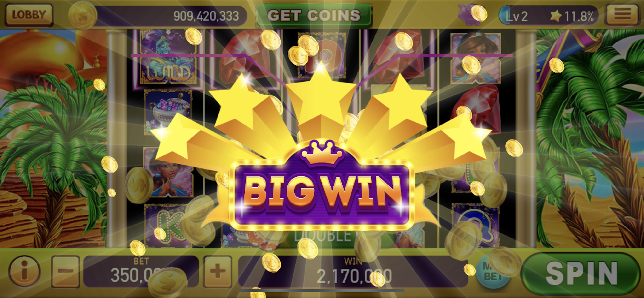
Task: Tap the Lv 2 progress bar
Action: 549,16
